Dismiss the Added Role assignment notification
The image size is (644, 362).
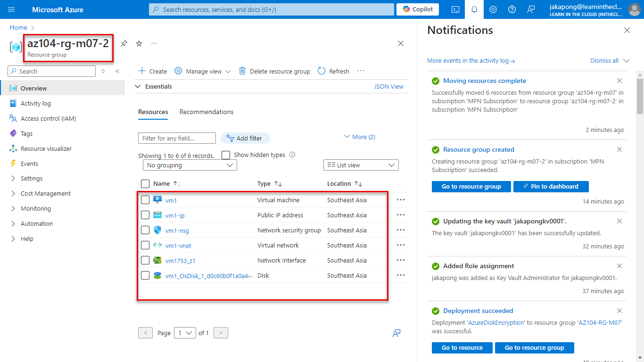[x=619, y=266]
